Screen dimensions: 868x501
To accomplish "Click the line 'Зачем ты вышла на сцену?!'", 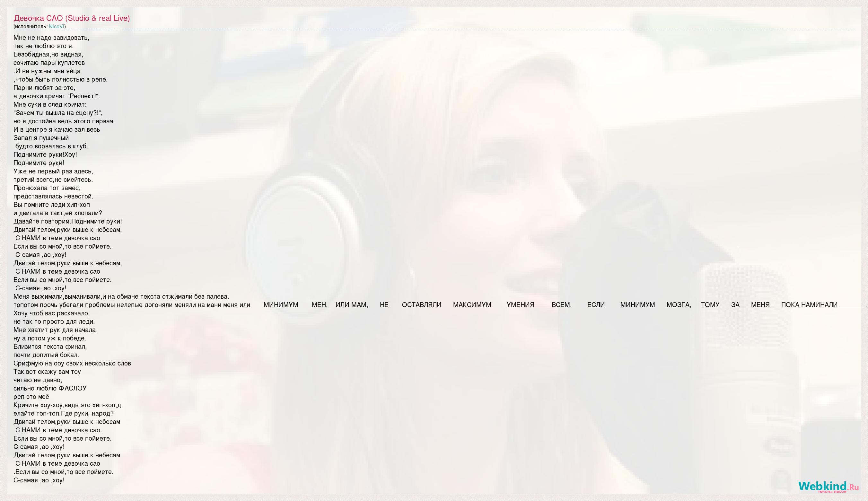I will [58, 113].
